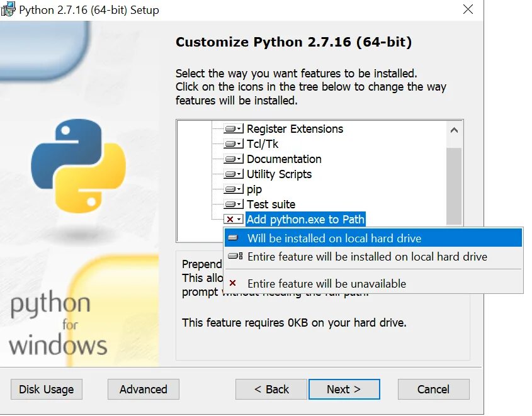
Task: Click the drive icon beside Utility Scripts
Action: click(x=234, y=174)
